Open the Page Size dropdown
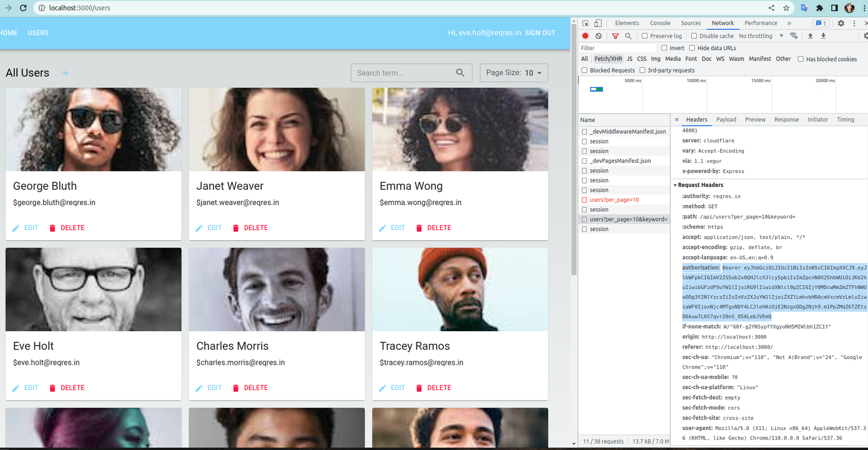This screenshot has width=868, height=450. pos(514,73)
